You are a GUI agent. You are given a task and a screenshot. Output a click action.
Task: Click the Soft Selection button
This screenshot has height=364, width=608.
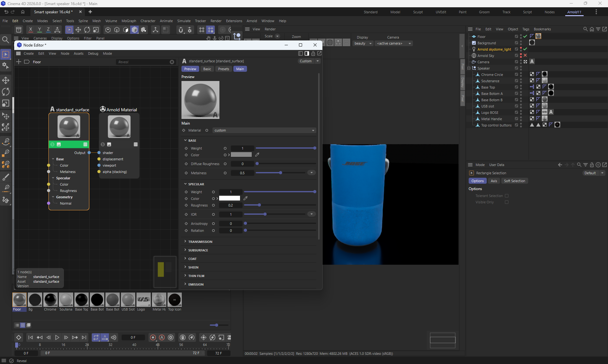(x=514, y=181)
